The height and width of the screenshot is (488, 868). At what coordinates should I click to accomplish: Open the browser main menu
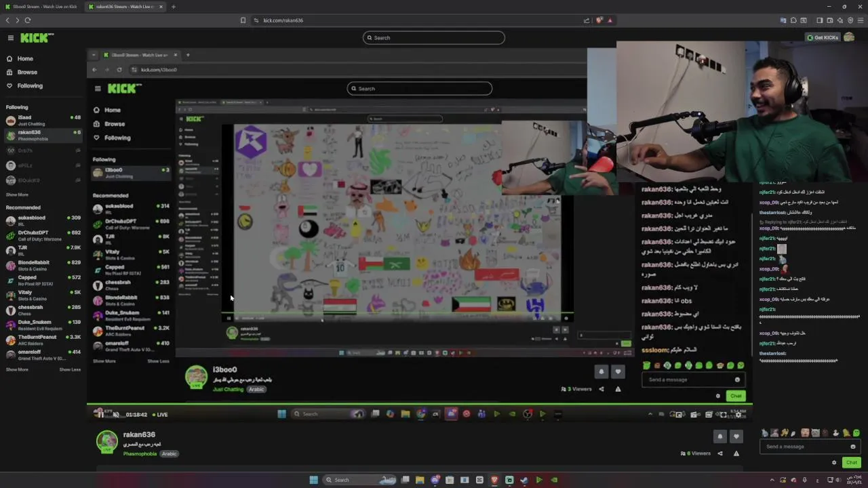coord(861,20)
